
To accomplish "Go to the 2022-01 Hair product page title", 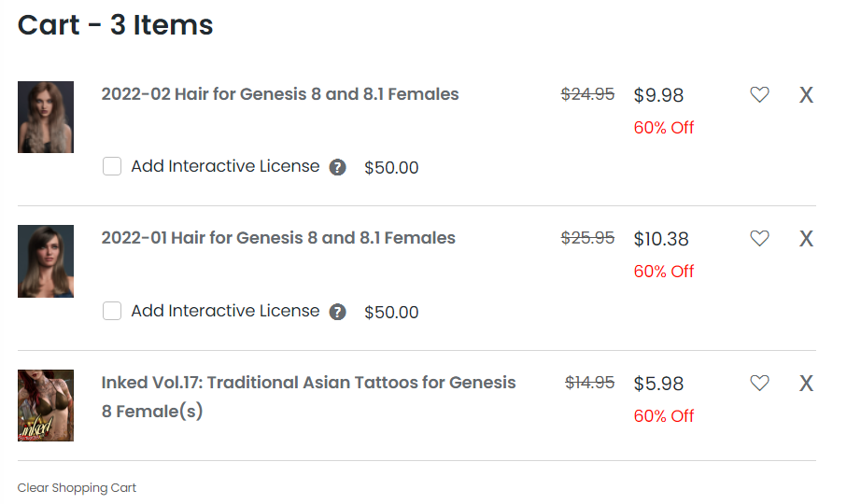I will (x=278, y=238).
